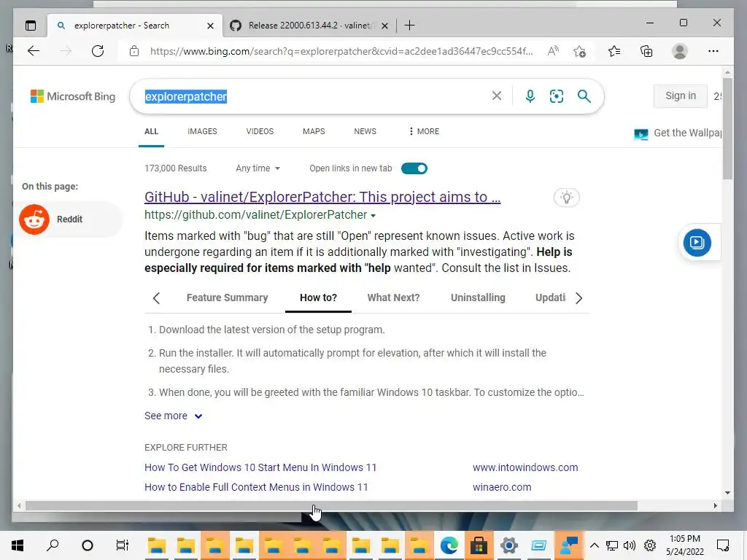Close the explorerpatcher Search tab
The width and height of the screenshot is (747, 560).
coord(210,26)
